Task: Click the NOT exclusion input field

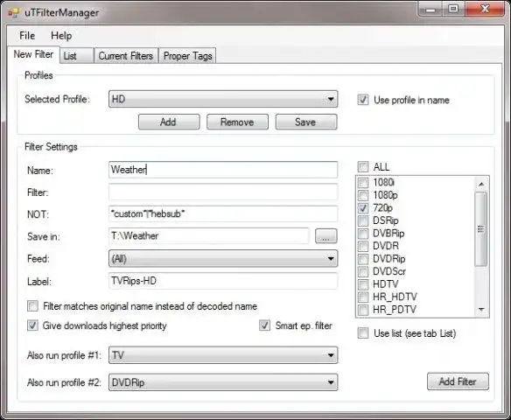Action: coord(223,214)
